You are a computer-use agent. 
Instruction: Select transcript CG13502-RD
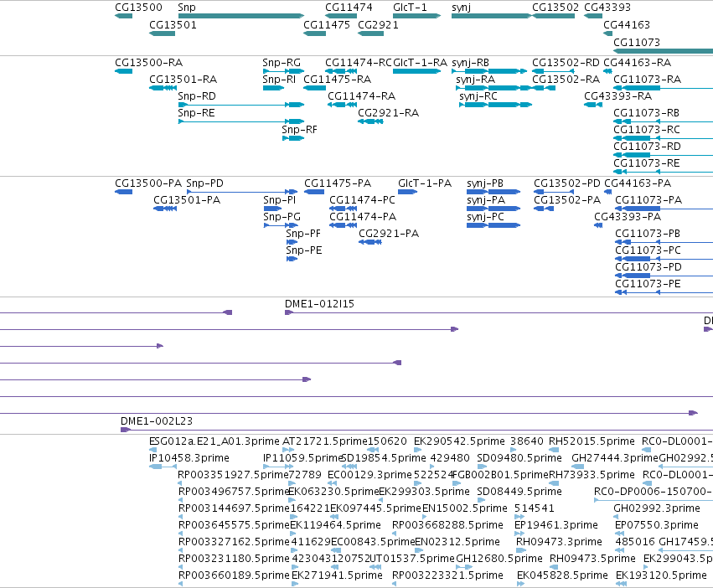553,71
